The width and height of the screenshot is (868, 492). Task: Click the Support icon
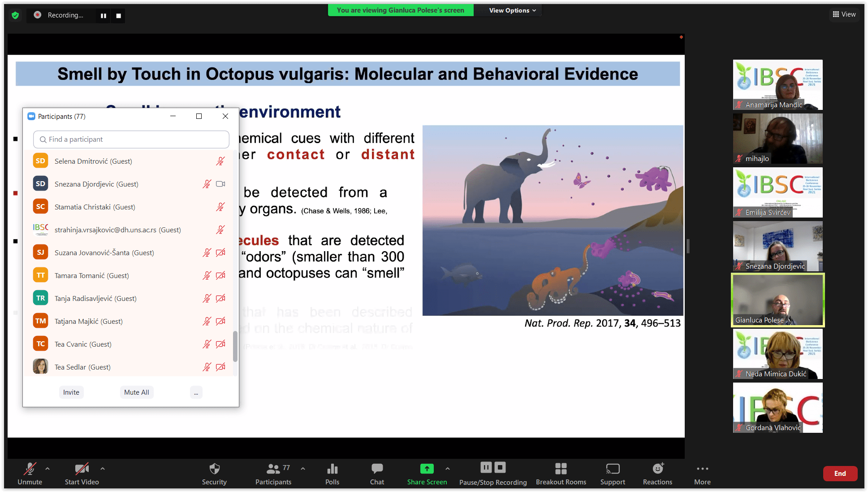[x=613, y=469]
